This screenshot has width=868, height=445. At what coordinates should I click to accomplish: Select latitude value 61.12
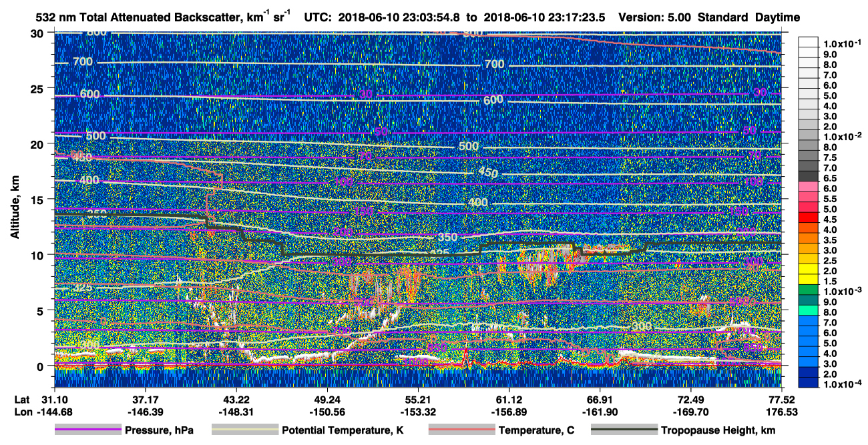pyautogui.click(x=509, y=399)
